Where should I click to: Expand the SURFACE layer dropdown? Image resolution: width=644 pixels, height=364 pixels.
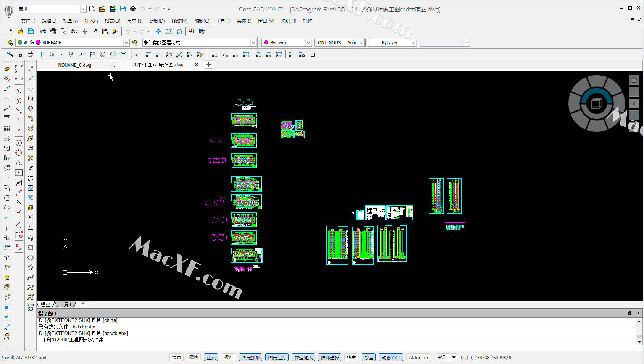coord(126,43)
